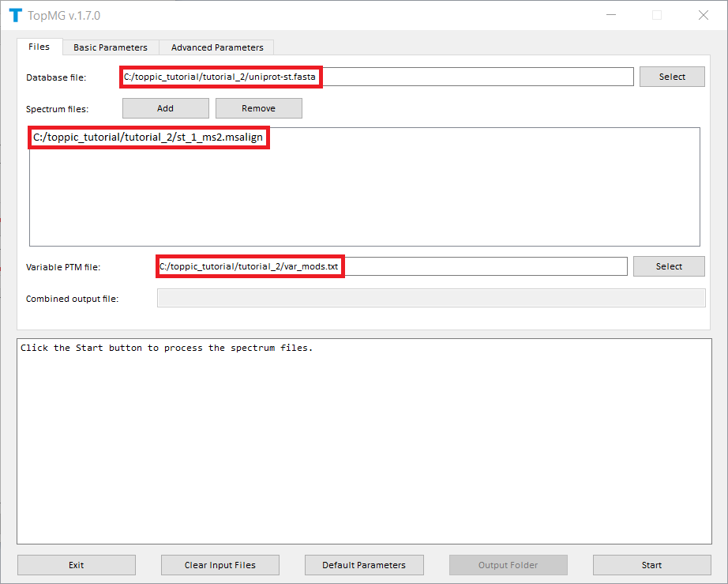Select st_1_ms2.msalign in spectrum list
The width and height of the screenshot is (728, 584).
click(x=148, y=138)
